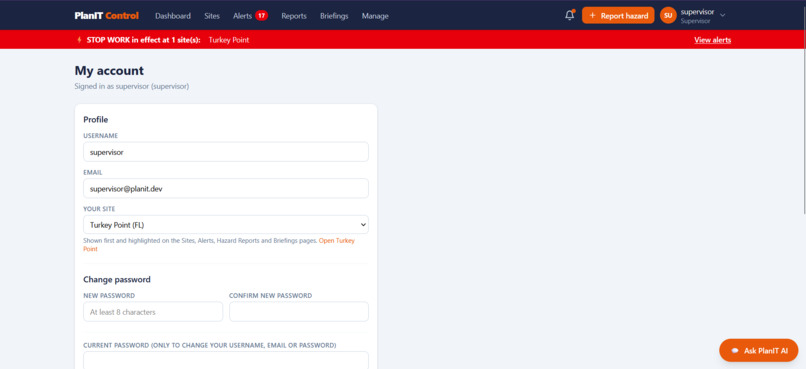Open the Sites menu item
The height and width of the screenshot is (369, 806).
pos(212,16)
